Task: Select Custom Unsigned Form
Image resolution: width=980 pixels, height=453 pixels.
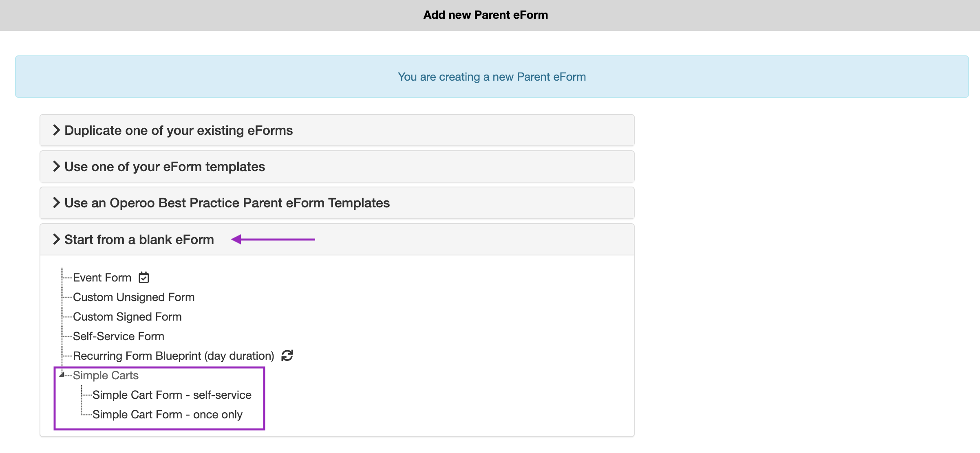Action: (134, 297)
